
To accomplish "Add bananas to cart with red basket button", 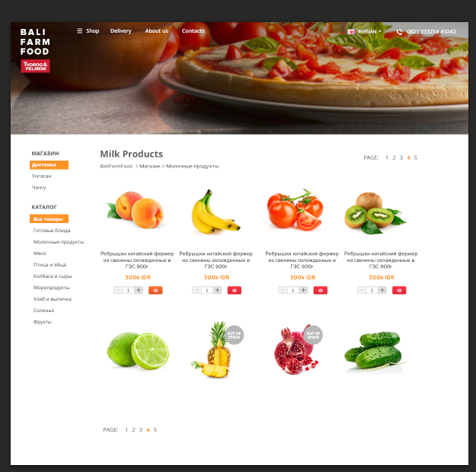I will pos(235,290).
